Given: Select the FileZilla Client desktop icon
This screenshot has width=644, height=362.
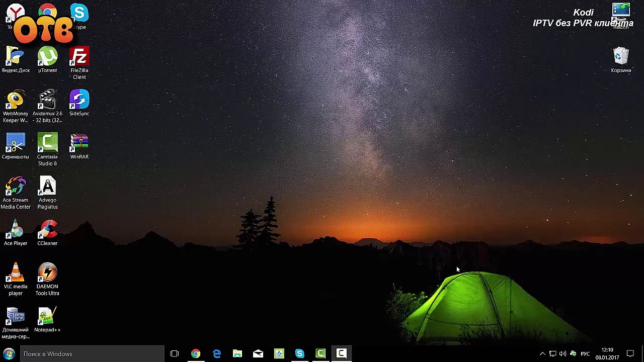Looking at the screenshot, I should 79,63.
